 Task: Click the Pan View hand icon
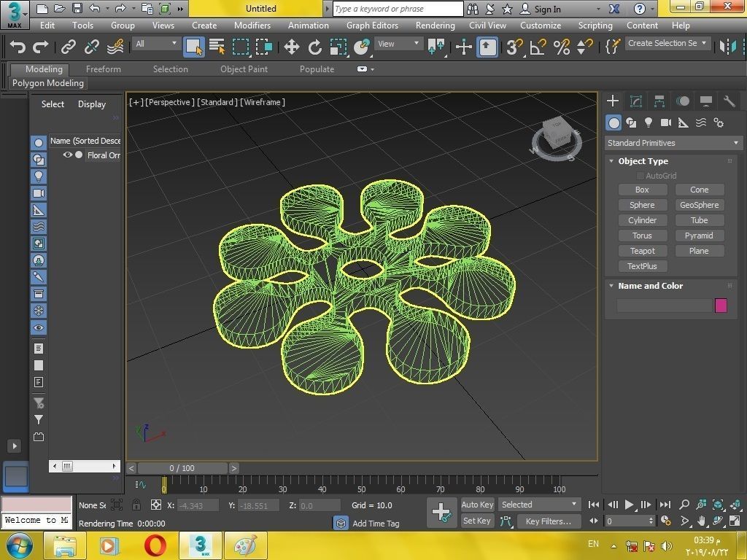click(701, 521)
